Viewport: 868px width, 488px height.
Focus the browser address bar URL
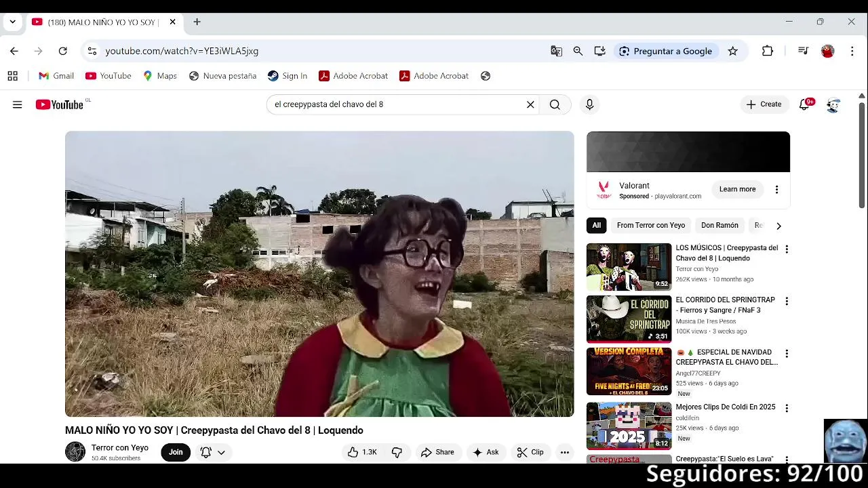coord(182,51)
